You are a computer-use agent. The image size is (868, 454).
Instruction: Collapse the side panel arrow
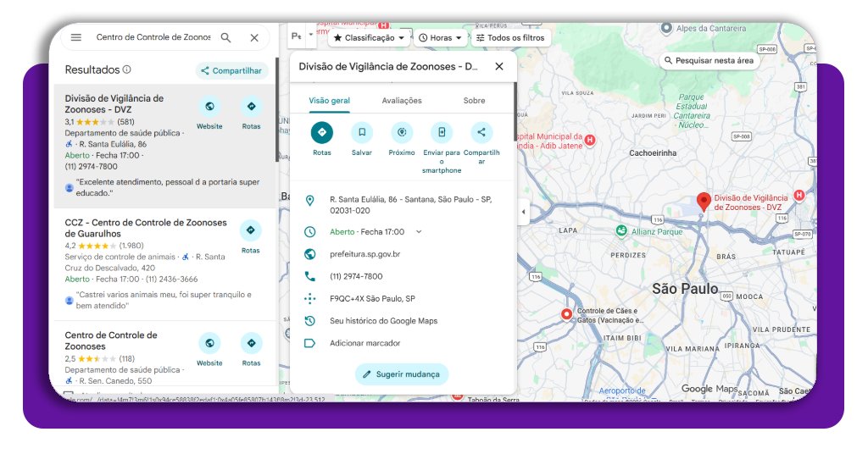(x=523, y=212)
